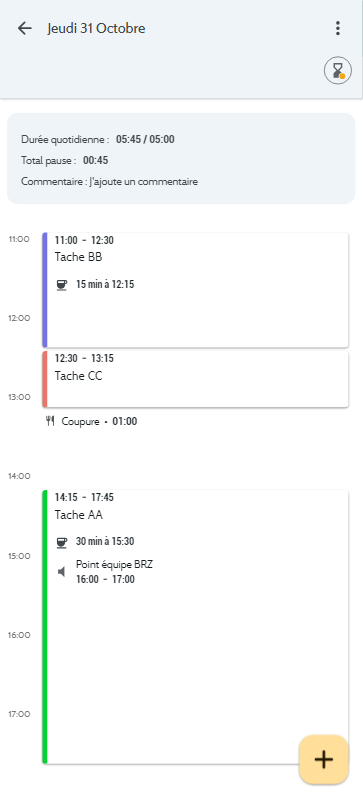Go back using the arrow icon
The width and height of the screenshot is (363, 805).
25,28
